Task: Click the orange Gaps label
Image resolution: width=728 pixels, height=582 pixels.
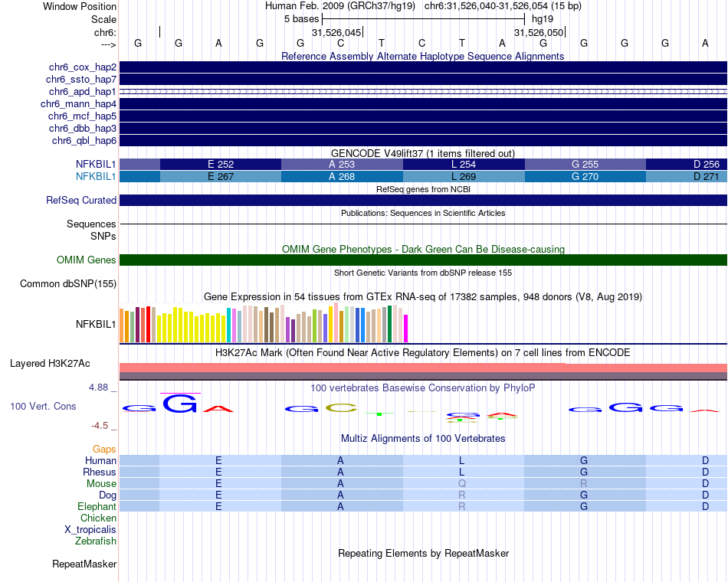Action: click(x=104, y=449)
